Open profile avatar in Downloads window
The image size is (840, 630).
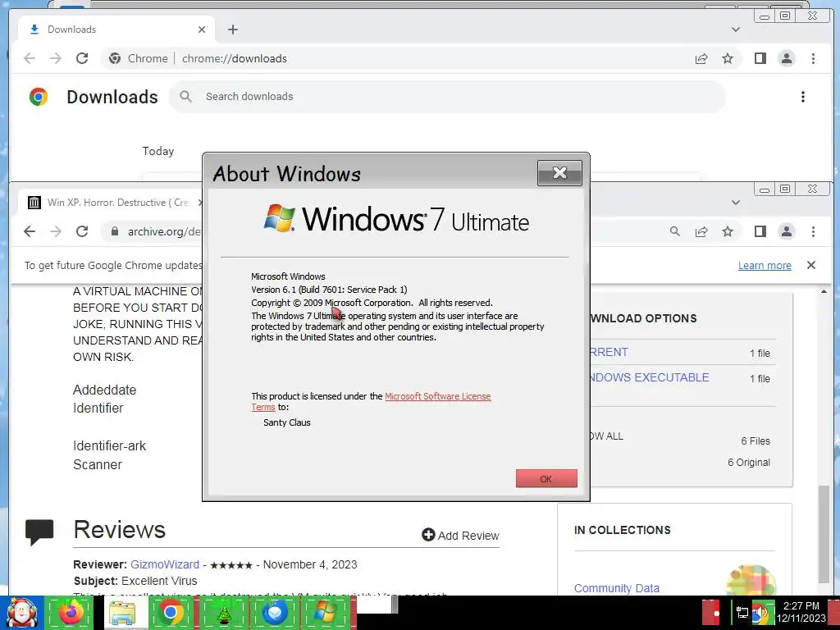pyautogui.click(x=787, y=58)
